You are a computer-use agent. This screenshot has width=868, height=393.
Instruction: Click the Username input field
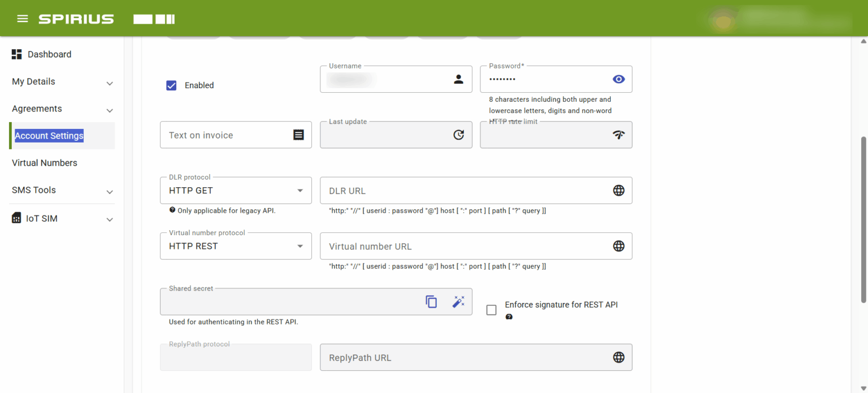click(x=396, y=79)
